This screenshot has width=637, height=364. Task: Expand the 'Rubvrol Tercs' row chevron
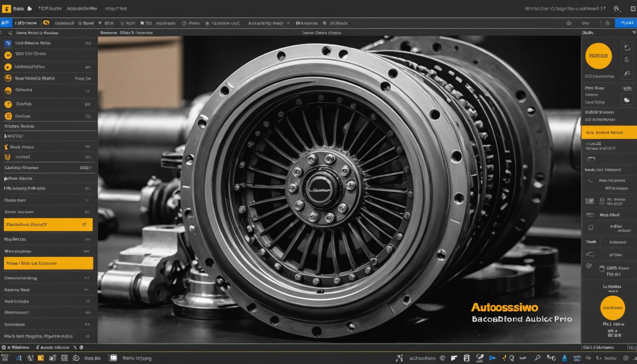click(x=86, y=290)
